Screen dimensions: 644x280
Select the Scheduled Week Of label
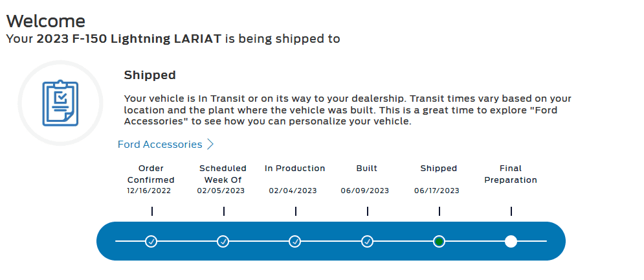coord(223,174)
